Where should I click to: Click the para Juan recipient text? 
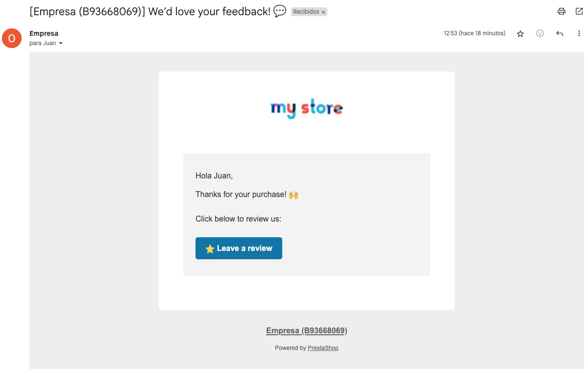pyautogui.click(x=43, y=43)
